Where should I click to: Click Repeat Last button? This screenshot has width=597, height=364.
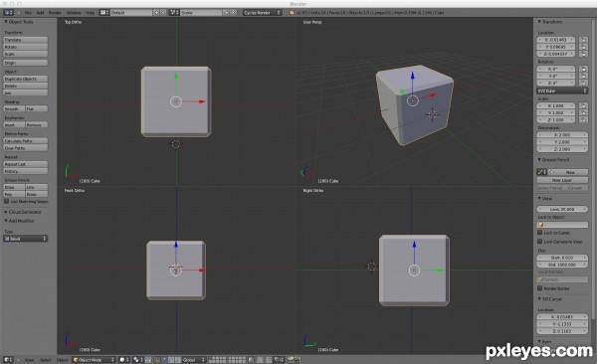[26, 164]
